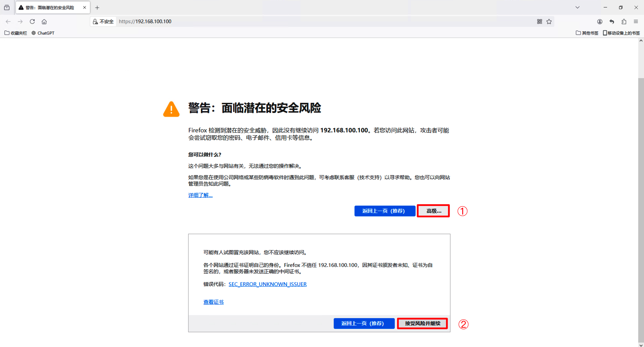This screenshot has width=644, height=347.
Task: Click the 高级... button
Action: pos(433,211)
